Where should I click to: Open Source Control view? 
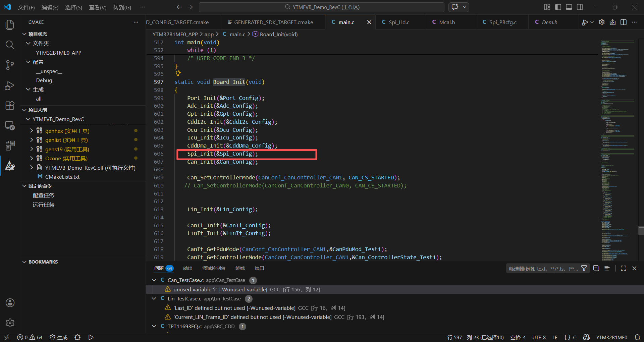(10, 65)
